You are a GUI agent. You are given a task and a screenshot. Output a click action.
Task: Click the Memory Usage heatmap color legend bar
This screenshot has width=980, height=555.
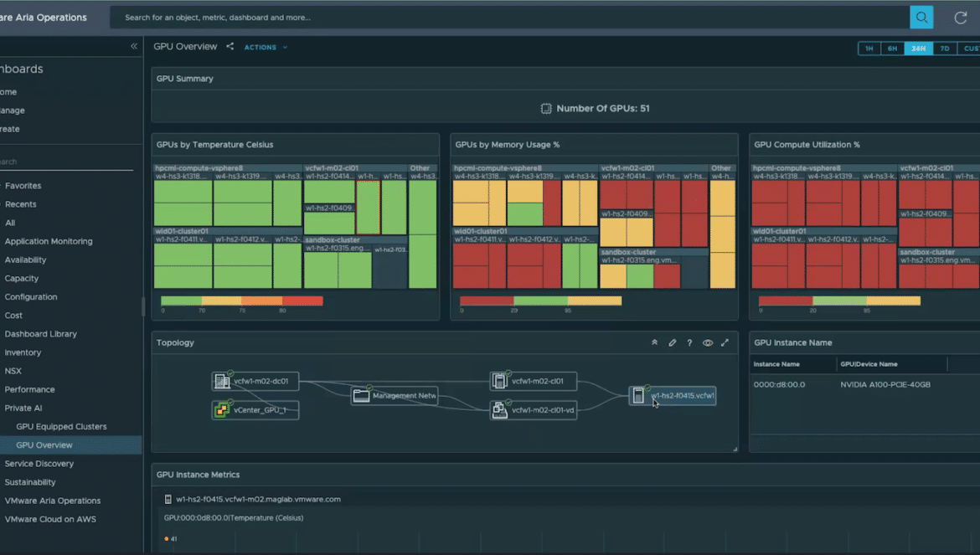[540, 301]
